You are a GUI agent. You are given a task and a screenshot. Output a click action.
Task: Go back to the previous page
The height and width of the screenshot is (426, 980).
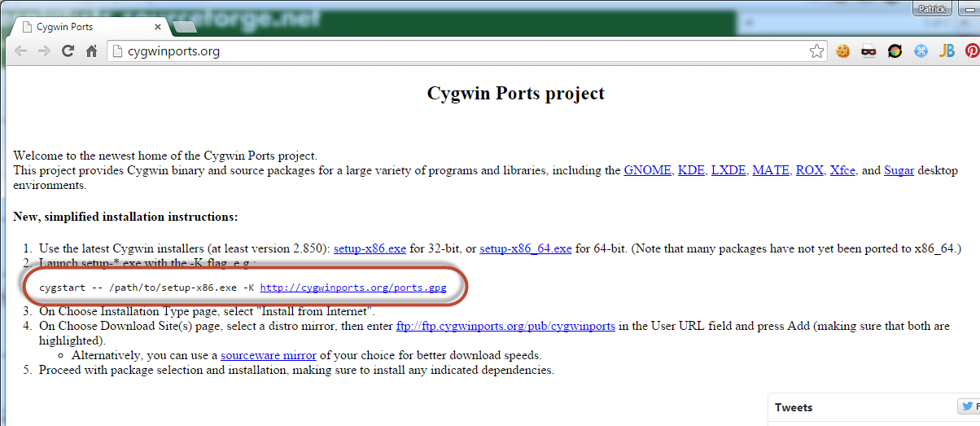tap(21, 51)
